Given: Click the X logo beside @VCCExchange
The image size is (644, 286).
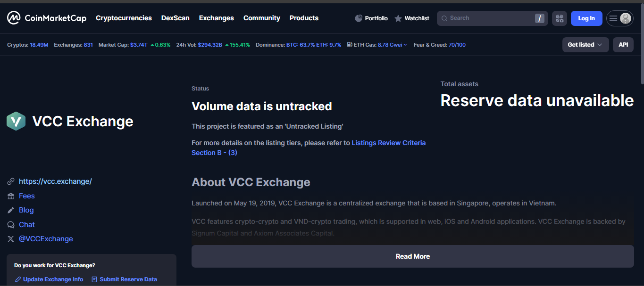Looking at the screenshot, I should [x=11, y=239].
